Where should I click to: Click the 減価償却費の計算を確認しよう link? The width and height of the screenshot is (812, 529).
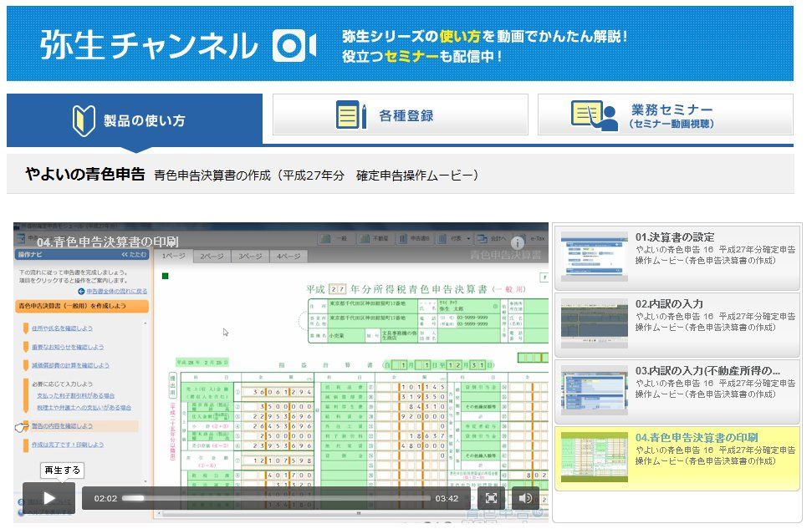pos(70,365)
